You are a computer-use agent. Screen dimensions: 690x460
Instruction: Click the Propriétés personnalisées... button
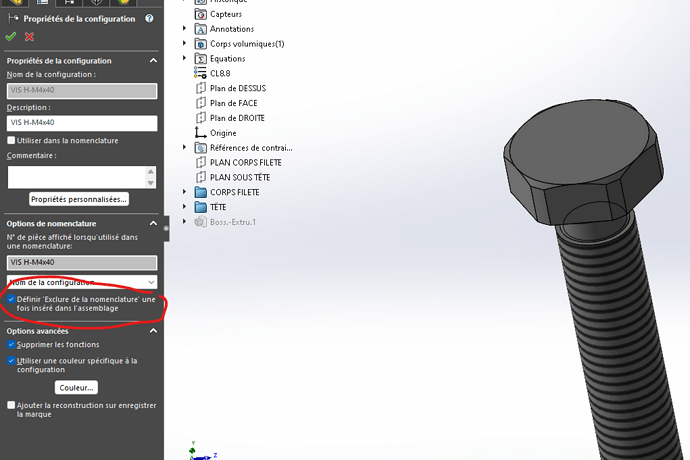coord(80,199)
